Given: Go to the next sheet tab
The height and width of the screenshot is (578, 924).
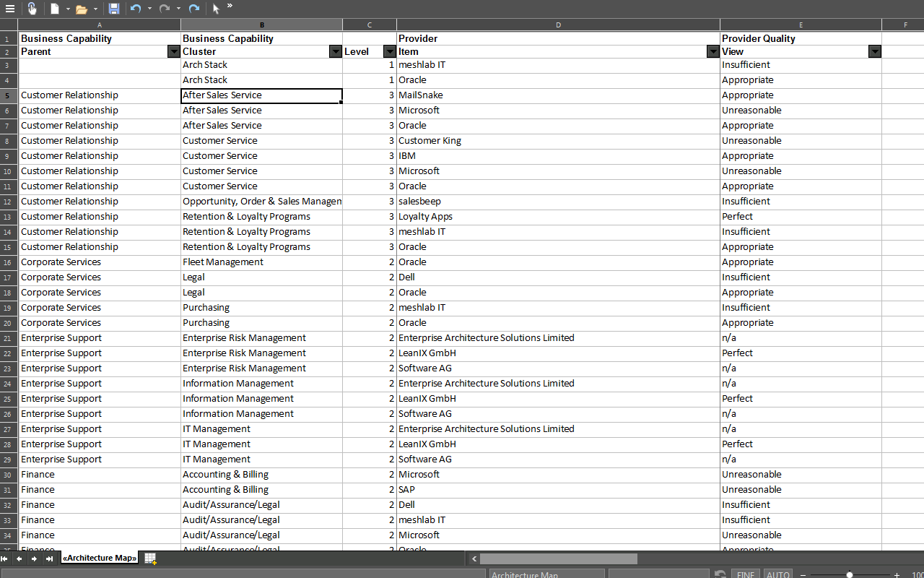Looking at the screenshot, I should coord(34,558).
